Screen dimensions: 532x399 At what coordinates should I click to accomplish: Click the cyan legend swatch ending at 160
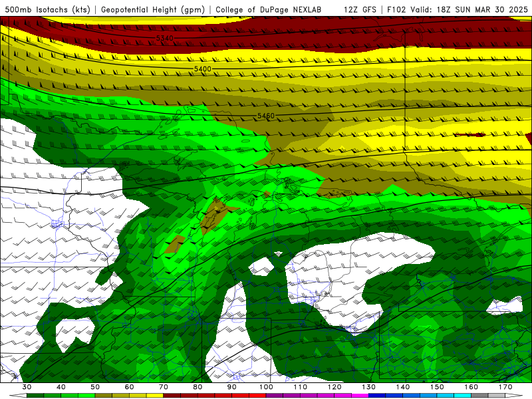click(462, 396)
